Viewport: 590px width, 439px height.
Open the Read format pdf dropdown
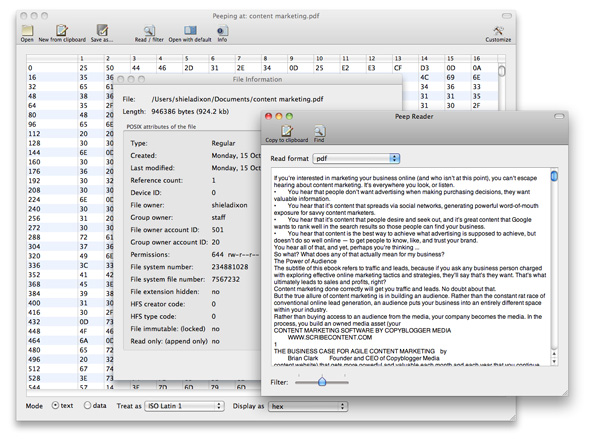[x=356, y=158]
